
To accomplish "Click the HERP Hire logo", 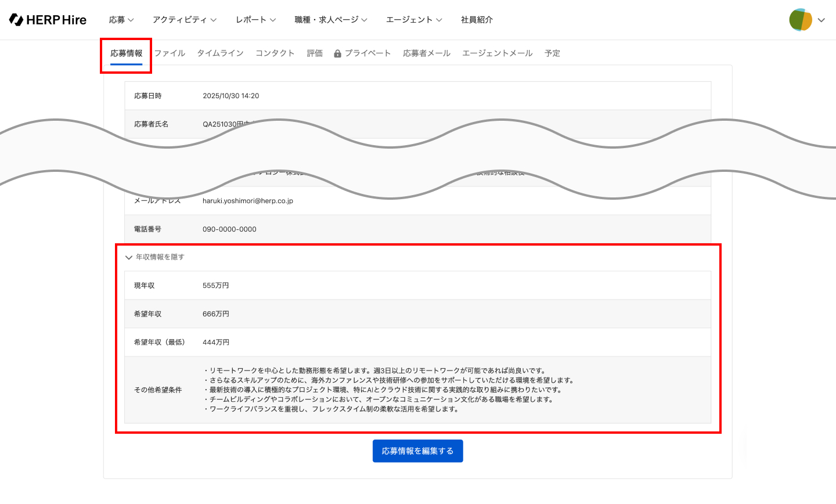I will [48, 20].
